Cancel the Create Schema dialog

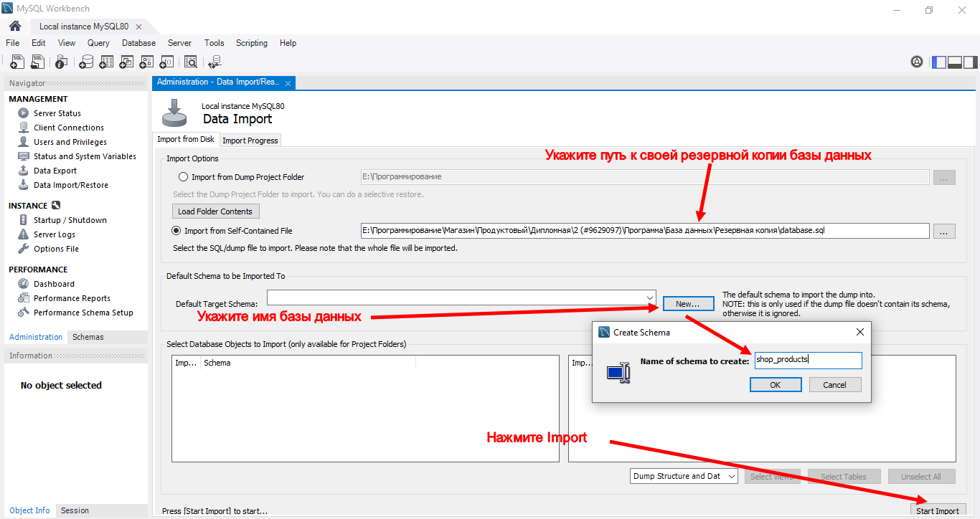coord(834,385)
